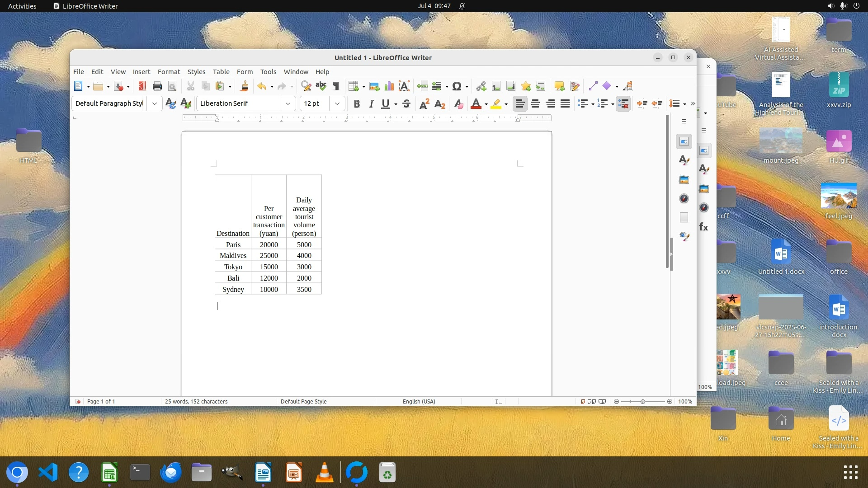
Task: Open the font size dropdown
Action: pyautogui.click(x=337, y=103)
